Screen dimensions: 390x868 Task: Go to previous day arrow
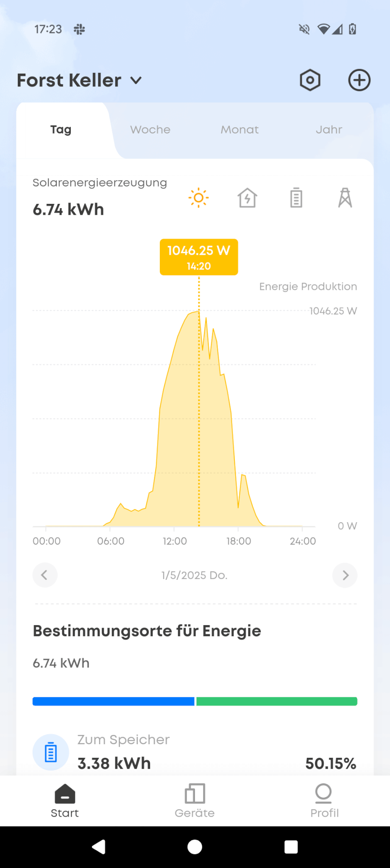[x=45, y=575]
